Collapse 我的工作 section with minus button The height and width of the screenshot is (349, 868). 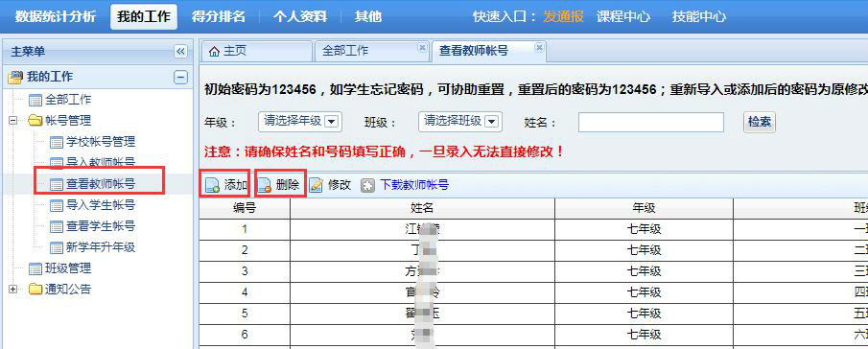point(180,77)
